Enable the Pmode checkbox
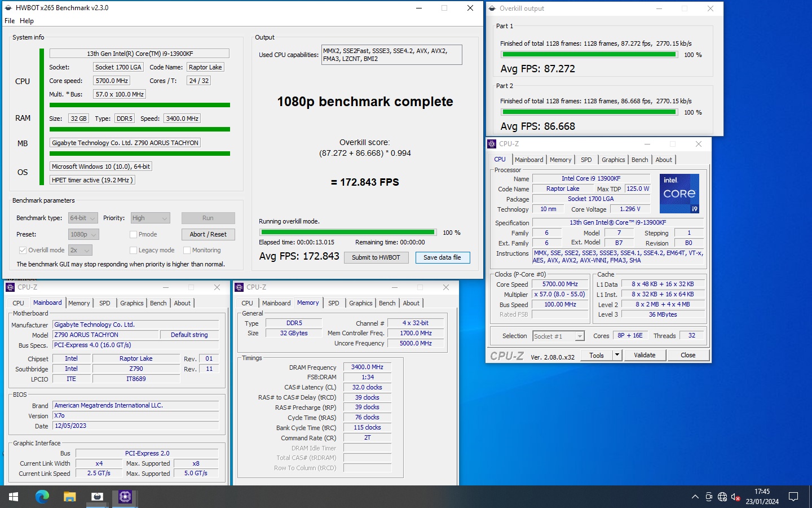This screenshot has width=812, height=508. 133,234
